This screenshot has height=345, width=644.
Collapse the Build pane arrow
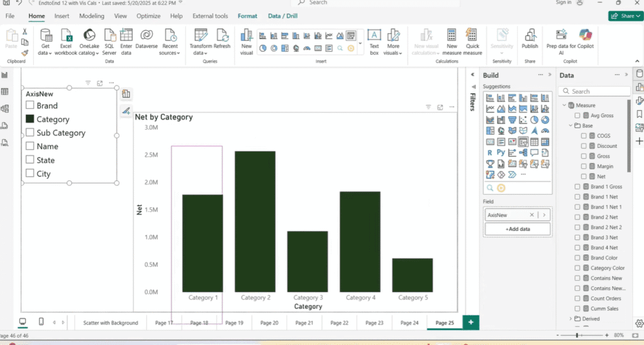click(x=550, y=75)
